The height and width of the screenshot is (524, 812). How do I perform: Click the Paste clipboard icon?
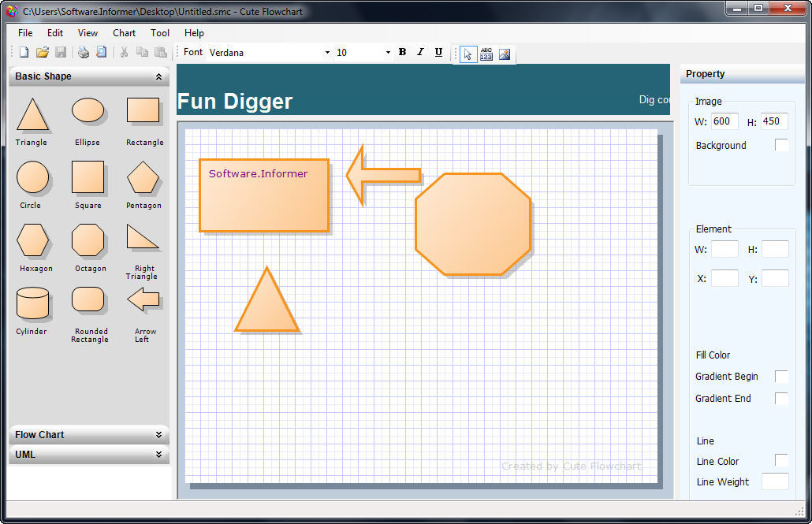click(161, 52)
